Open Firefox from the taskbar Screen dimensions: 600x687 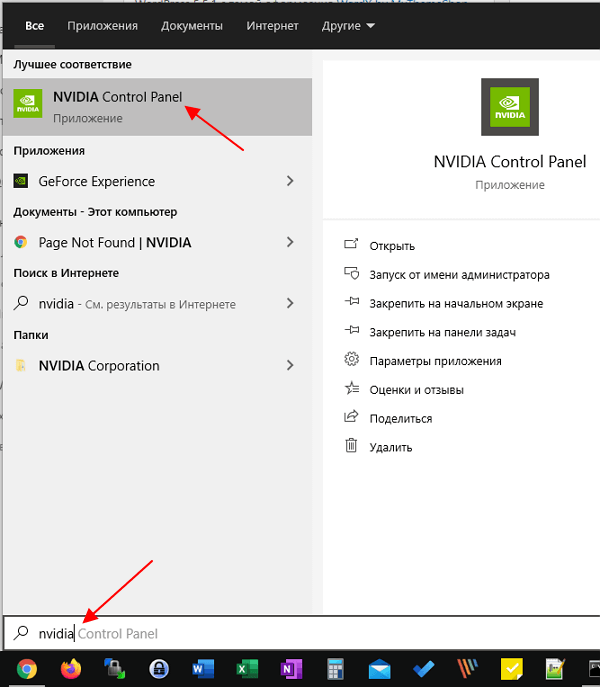(71, 669)
